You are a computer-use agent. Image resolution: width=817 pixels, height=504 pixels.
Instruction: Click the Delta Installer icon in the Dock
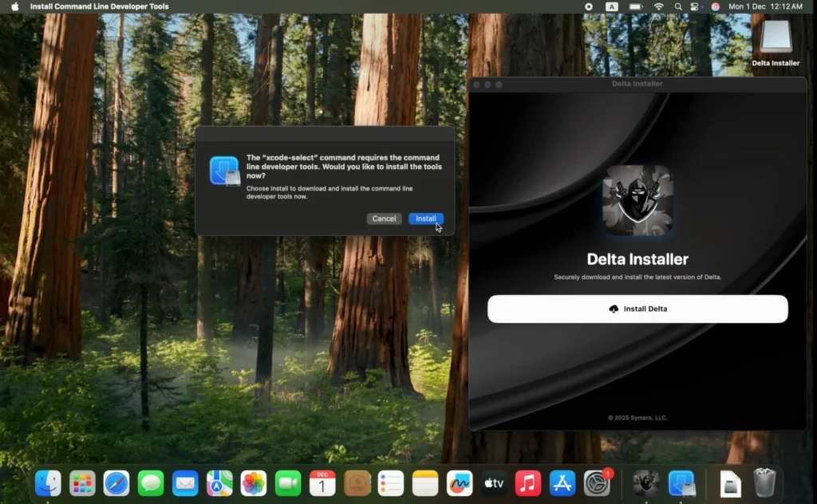(x=646, y=484)
